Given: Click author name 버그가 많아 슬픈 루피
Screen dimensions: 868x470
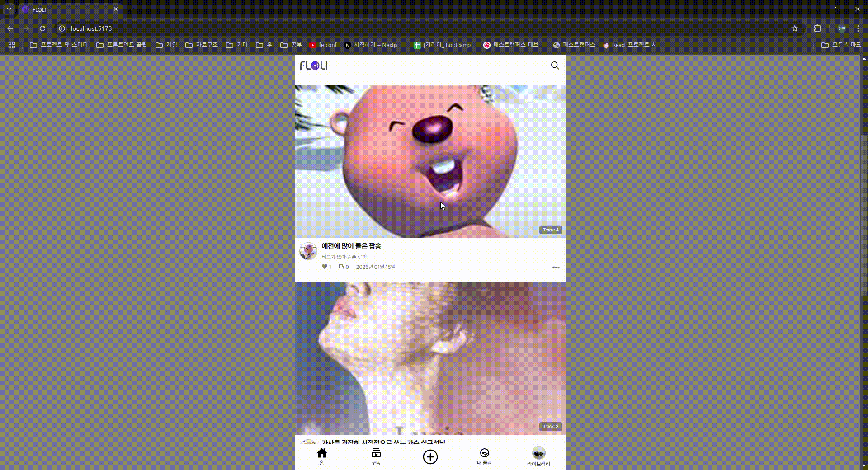Looking at the screenshot, I should pos(344,257).
